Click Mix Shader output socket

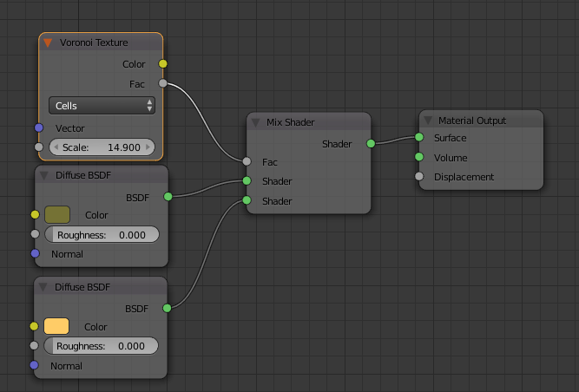coord(371,143)
